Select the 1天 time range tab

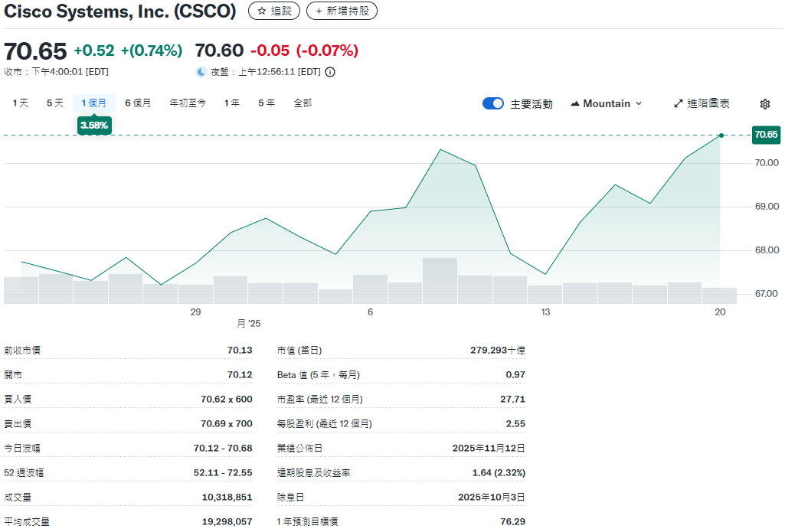pyautogui.click(x=21, y=103)
